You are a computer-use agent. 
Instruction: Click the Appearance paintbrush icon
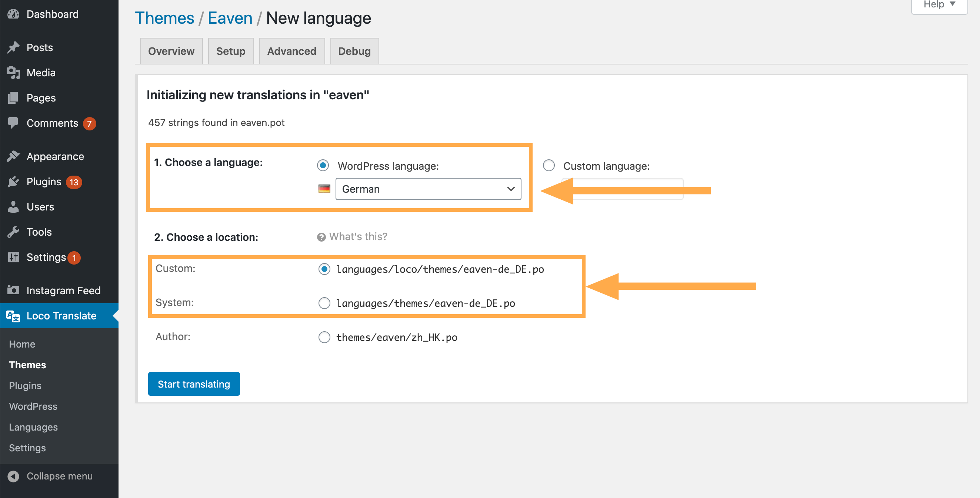pyautogui.click(x=13, y=156)
